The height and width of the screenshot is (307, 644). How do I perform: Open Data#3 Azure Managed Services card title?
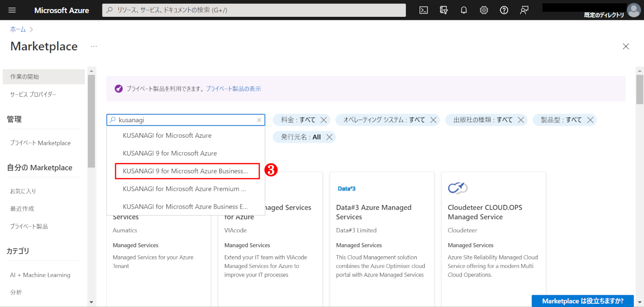click(373, 212)
